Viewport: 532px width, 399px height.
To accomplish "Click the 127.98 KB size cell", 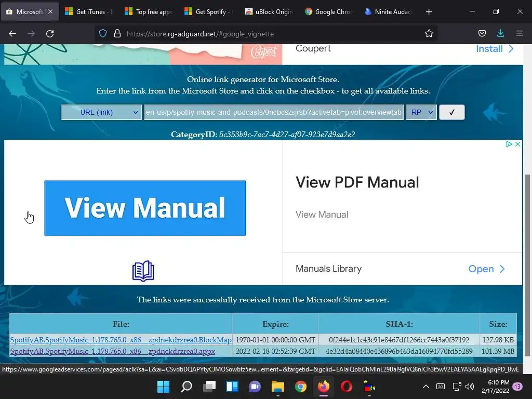I will [498, 340].
